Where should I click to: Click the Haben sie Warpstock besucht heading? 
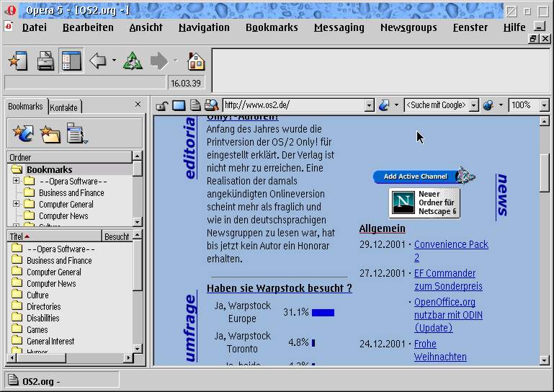pos(279,288)
